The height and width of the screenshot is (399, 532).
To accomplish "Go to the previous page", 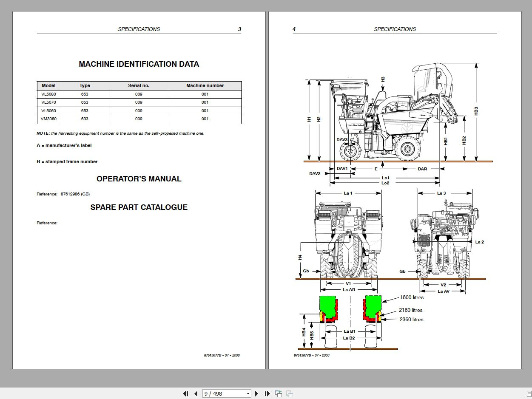I will pos(196,394).
